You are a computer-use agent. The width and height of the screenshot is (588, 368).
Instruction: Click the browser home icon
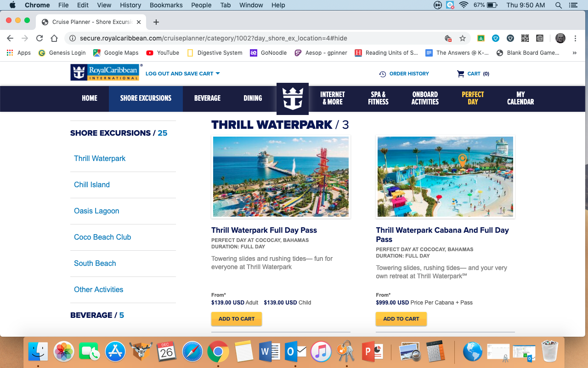(x=54, y=38)
